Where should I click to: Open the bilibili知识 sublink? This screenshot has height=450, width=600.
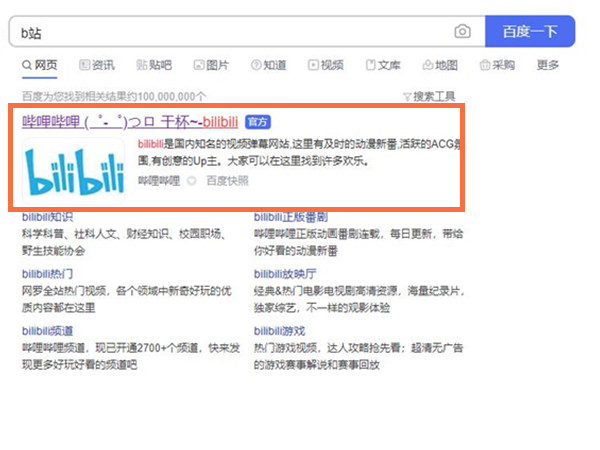(47, 217)
